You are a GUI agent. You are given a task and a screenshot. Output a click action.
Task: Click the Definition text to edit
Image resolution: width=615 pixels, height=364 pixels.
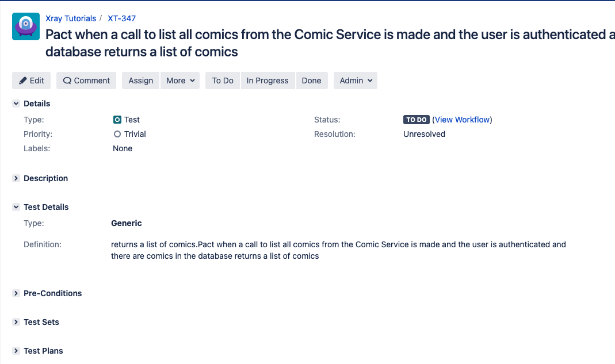(338, 250)
